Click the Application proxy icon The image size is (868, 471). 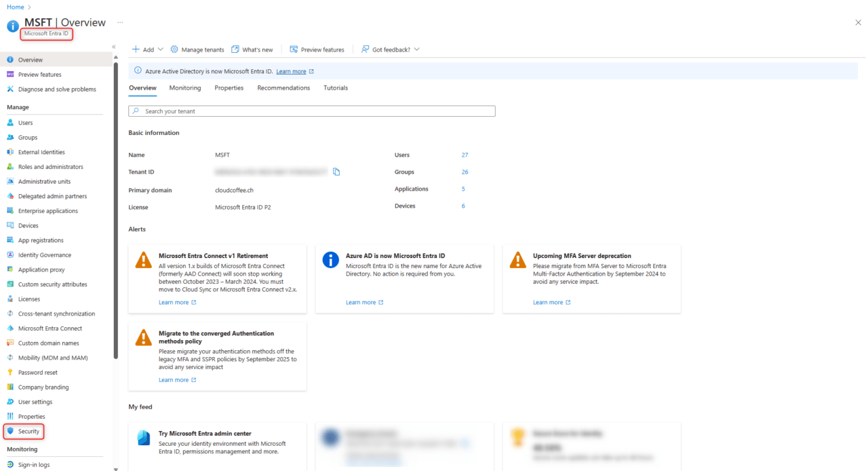(x=11, y=269)
